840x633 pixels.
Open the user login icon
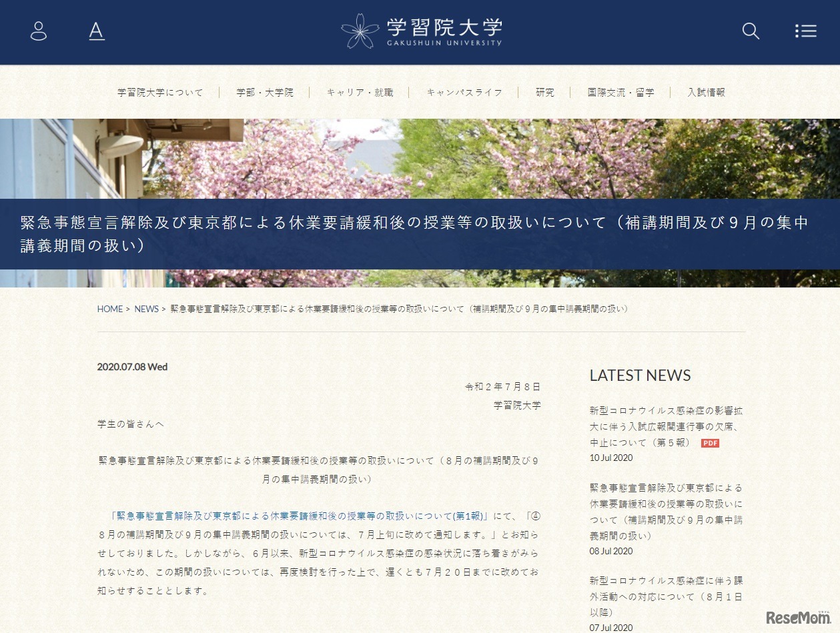38,31
